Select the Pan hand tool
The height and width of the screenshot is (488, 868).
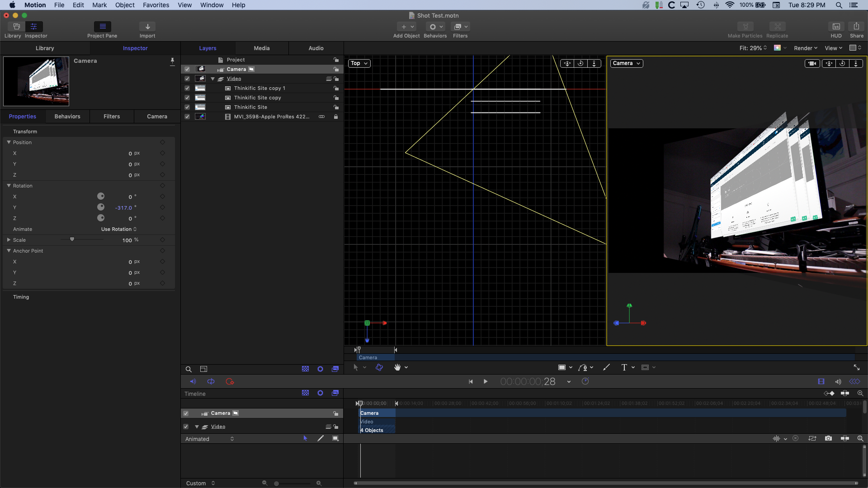(x=397, y=367)
